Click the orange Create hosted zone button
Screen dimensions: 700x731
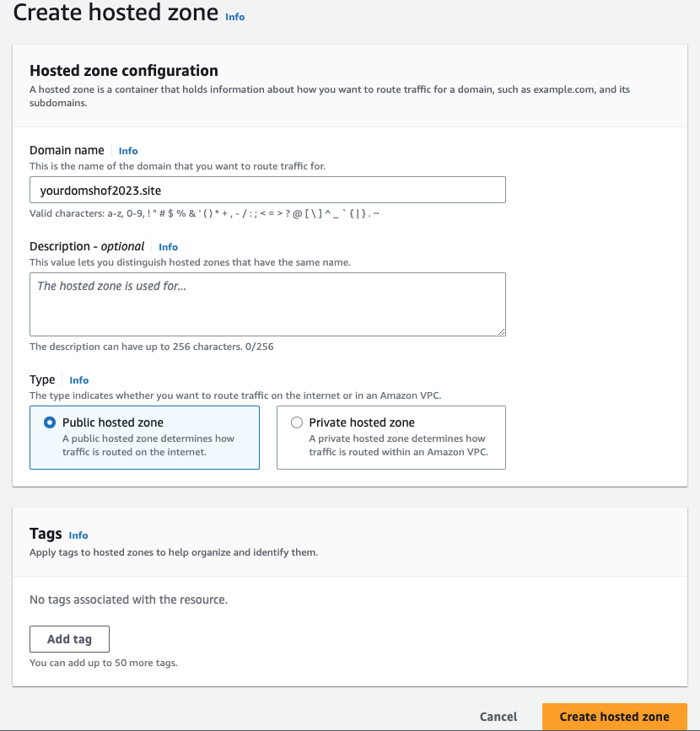[x=614, y=717]
